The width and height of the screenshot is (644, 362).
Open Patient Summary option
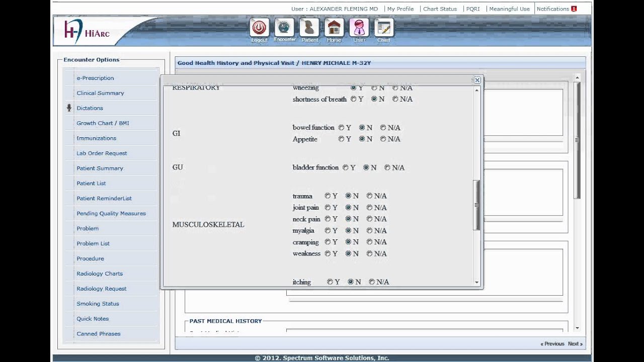click(x=100, y=168)
